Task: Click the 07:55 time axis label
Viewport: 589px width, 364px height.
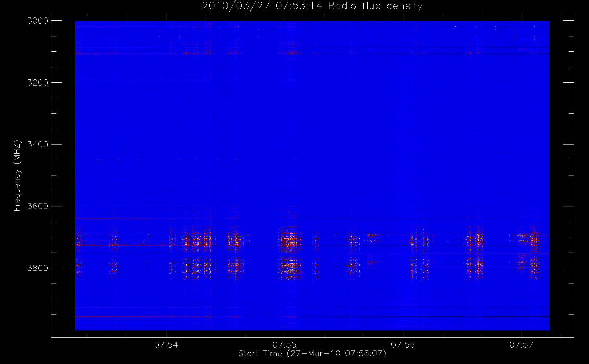Action: pos(285,345)
